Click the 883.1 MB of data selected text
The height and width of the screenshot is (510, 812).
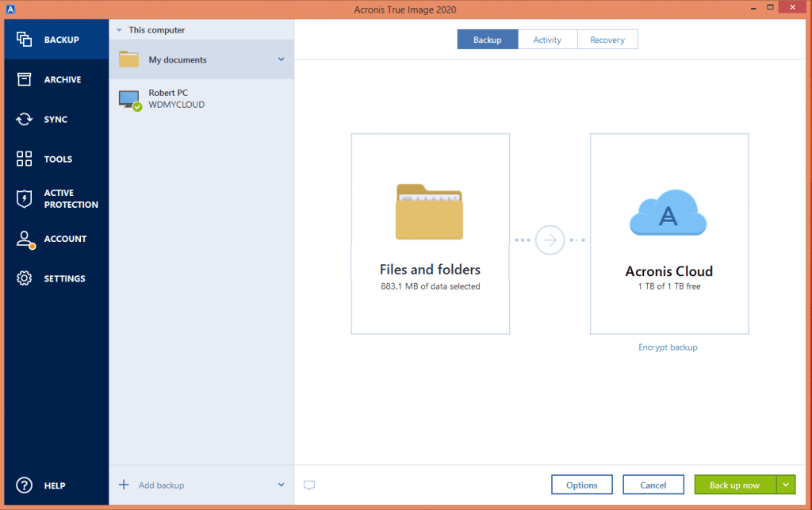(431, 286)
